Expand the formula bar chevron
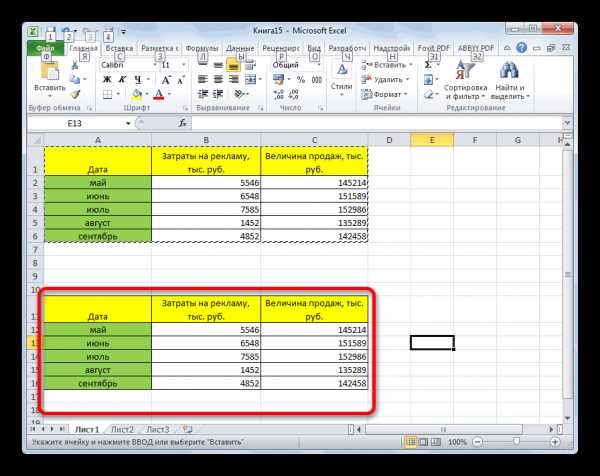The height and width of the screenshot is (476, 600). tap(567, 123)
